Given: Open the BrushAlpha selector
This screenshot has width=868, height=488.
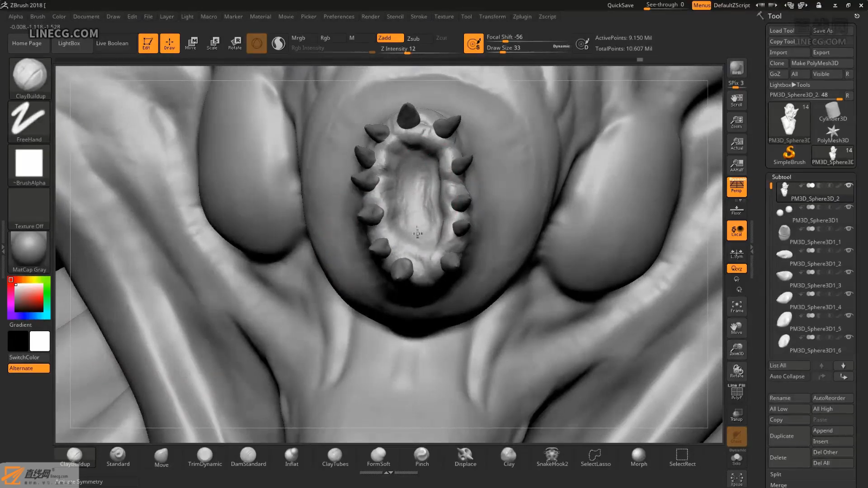Looking at the screenshot, I should [30, 166].
